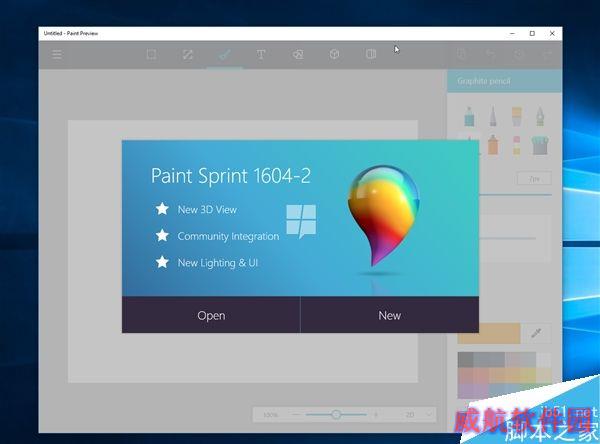The height and width of the screenshot is (444, 600).
Task: Undo the last action
Action: 491,54
